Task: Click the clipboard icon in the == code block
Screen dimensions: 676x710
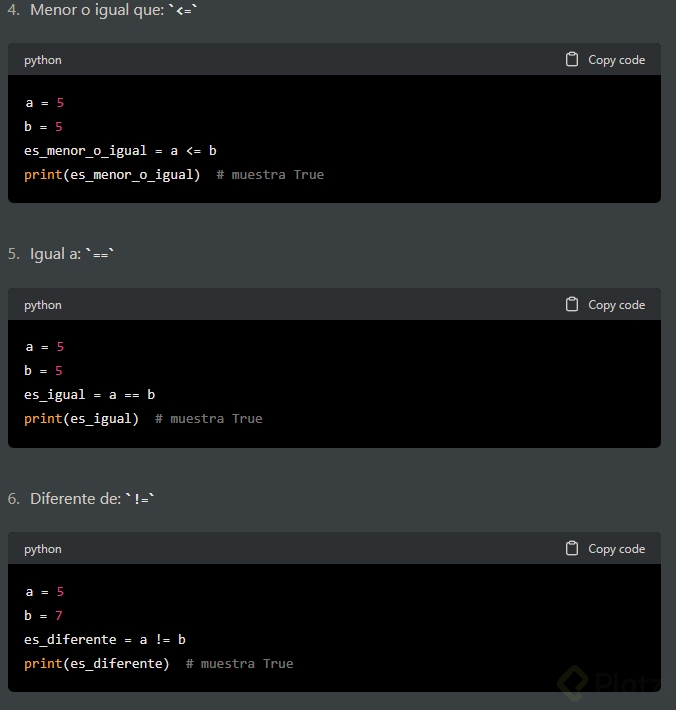Action: (x=572, y=304)
